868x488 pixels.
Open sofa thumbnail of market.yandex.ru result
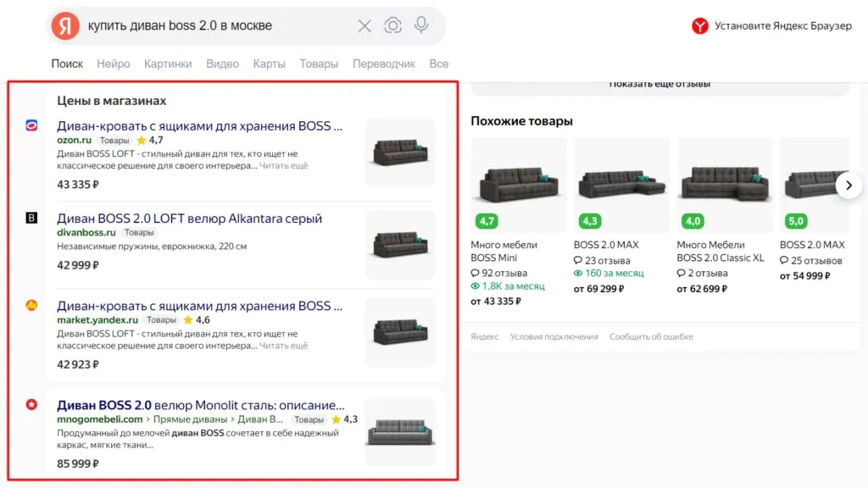[x=400, y=332]
